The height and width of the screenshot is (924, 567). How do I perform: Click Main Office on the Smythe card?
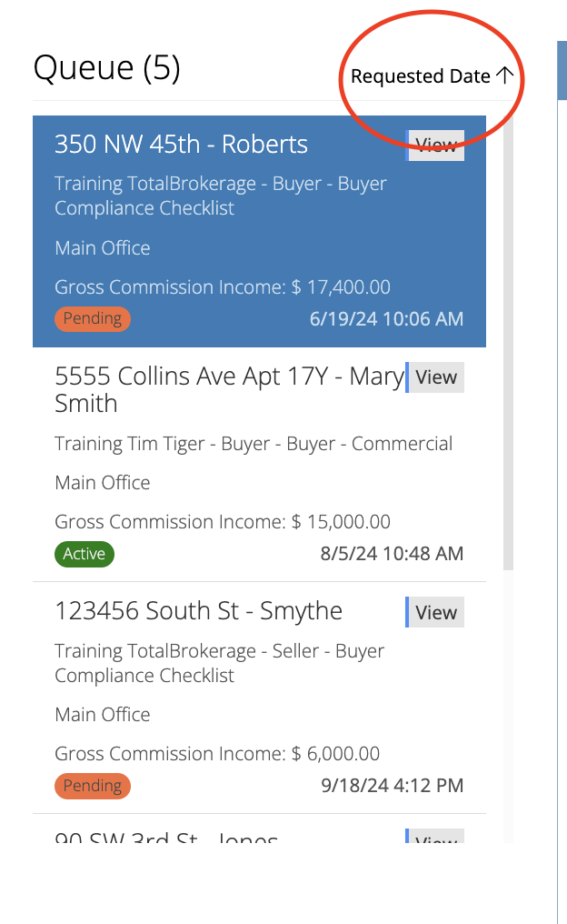pyautogui.click(x=103, y=715)
